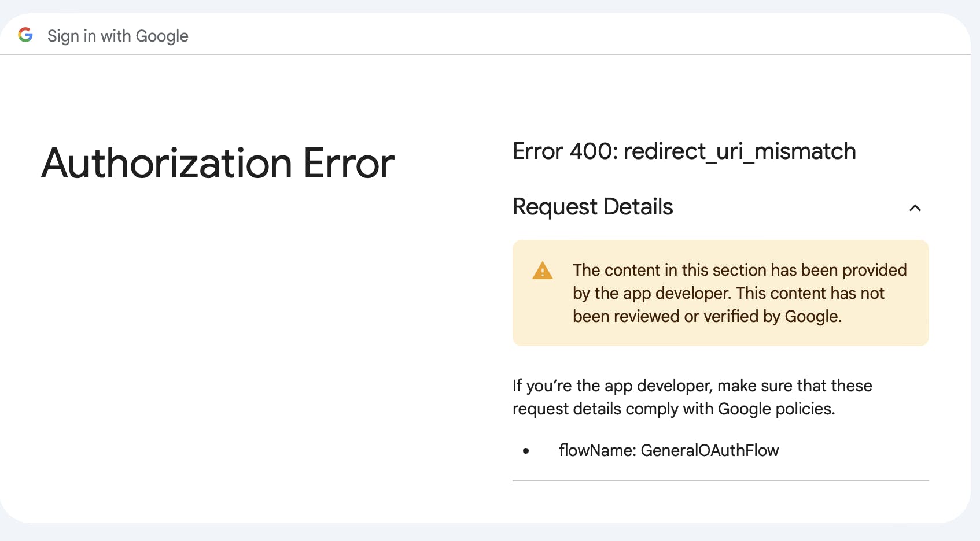Image resolution: width=980 pixels, height=541 pixels.
Task: Click the developer policy compliance message
Action: pos(692,397)
